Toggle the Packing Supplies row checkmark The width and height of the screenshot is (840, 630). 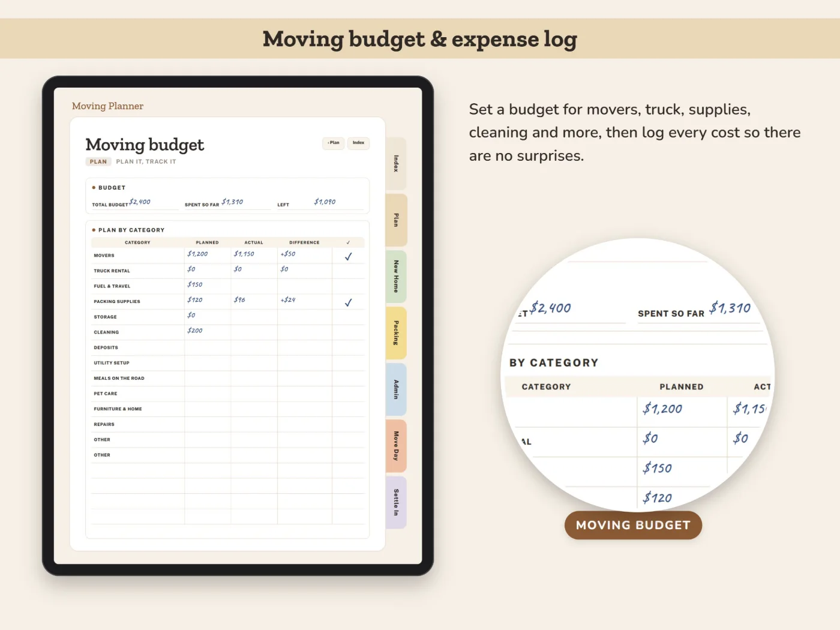[348, 302]
